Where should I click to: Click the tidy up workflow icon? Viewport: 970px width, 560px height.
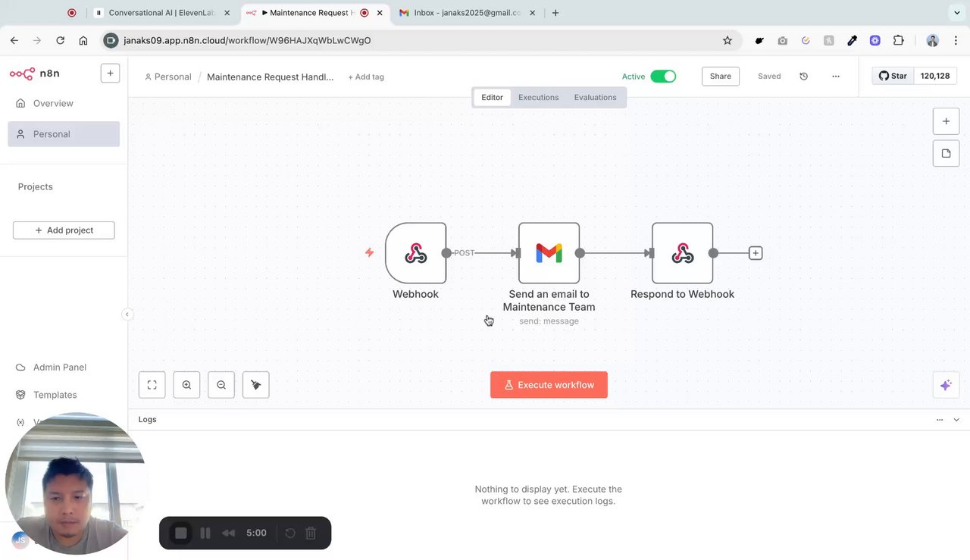(255, 385)
